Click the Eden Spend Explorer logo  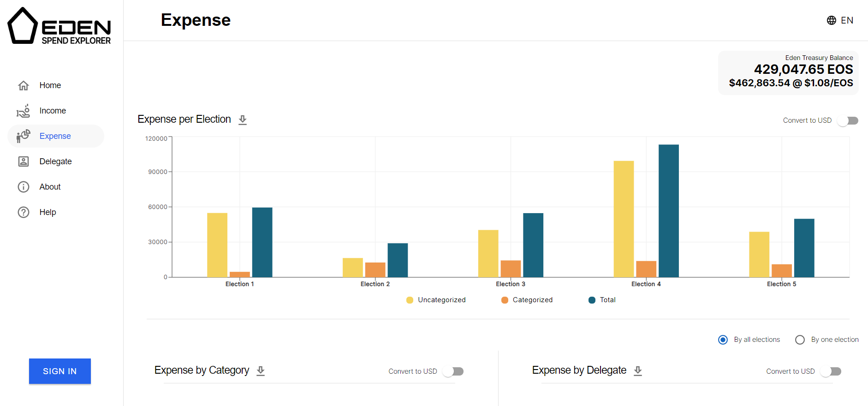point(59,26)
